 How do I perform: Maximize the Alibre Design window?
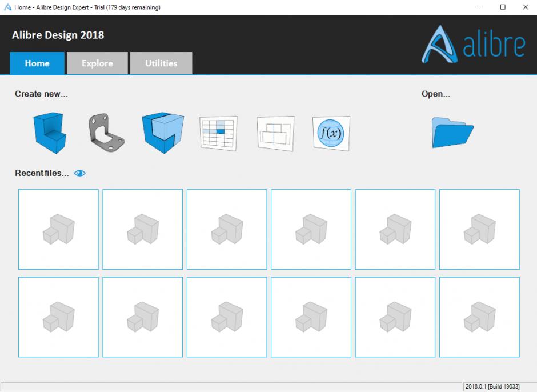[x=503, y=7]
